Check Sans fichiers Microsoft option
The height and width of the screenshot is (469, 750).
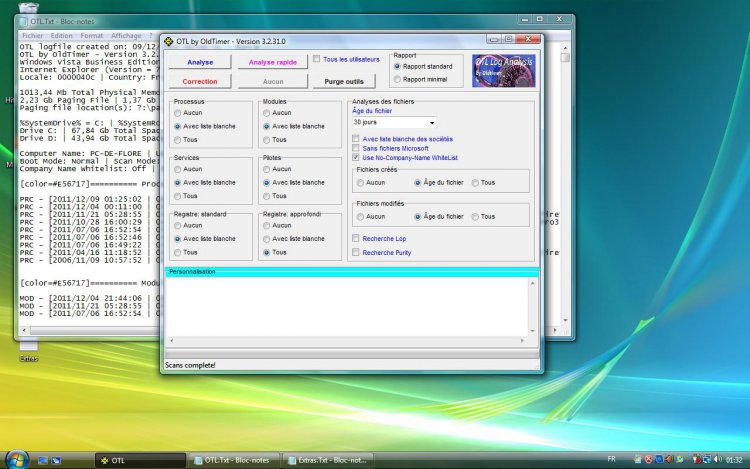(355, 148)
